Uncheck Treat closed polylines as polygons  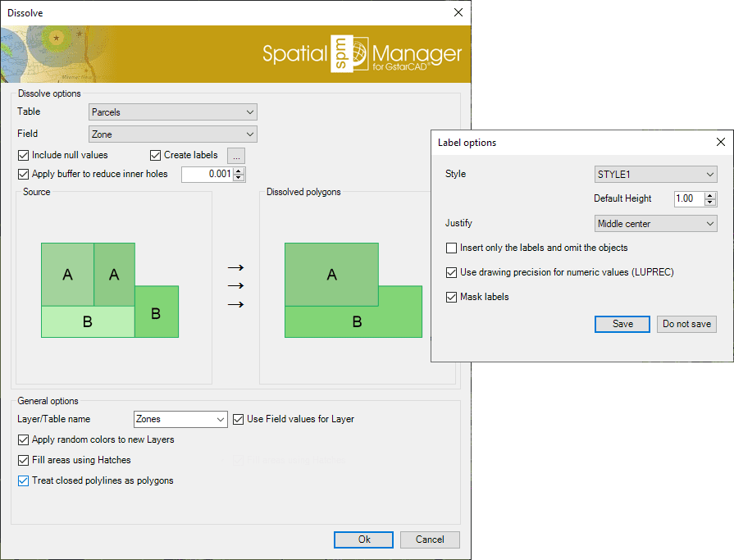pos(23,481)
